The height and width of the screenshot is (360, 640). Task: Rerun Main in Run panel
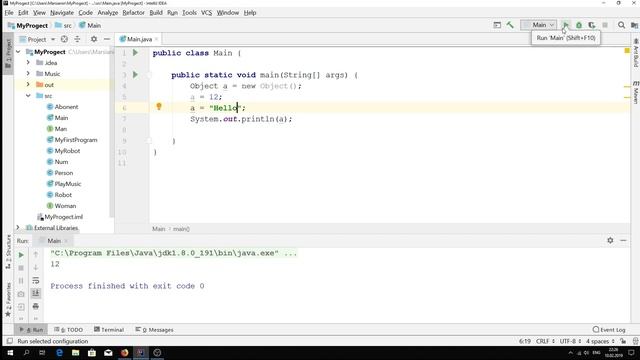(x=21, y=255)
